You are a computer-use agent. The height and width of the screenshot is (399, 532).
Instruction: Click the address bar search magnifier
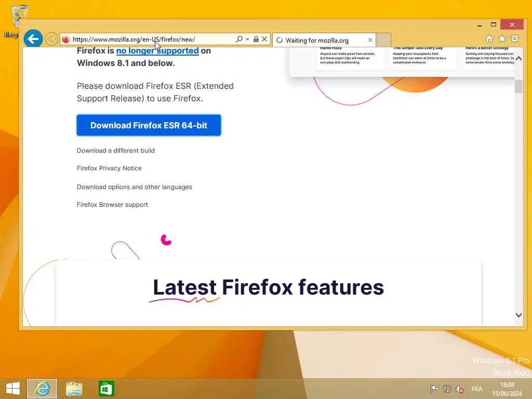point(239,39)
